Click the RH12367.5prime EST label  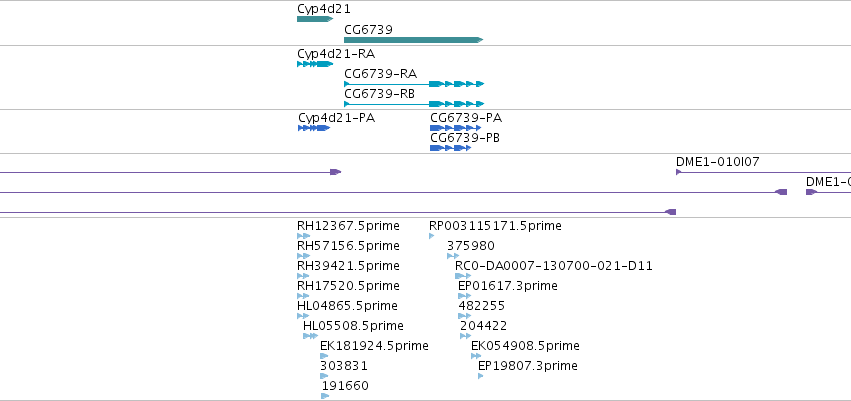[348, 226]
